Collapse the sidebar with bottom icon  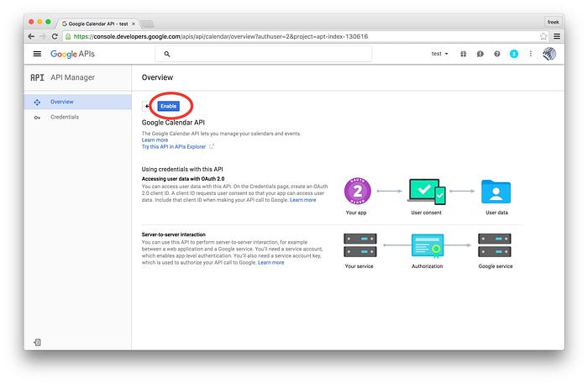click(x=37, y=342)
